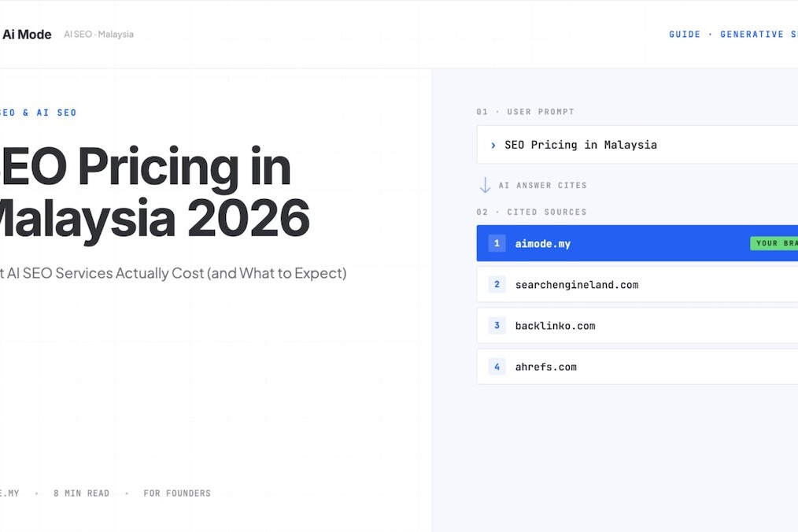Select the numbered badge 1 next to aimode.my
Viewport: 798px width, 532px height.
click(497, 243)
